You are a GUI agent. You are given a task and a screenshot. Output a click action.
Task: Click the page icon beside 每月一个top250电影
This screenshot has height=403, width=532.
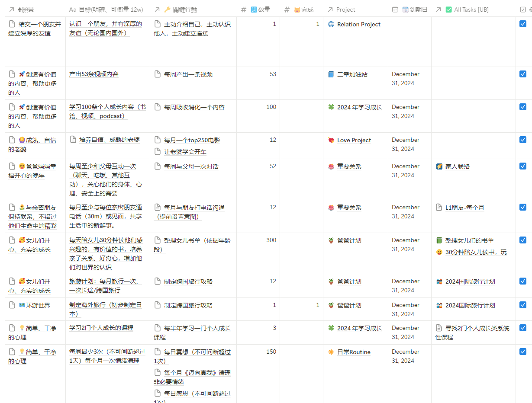(158, 140)
